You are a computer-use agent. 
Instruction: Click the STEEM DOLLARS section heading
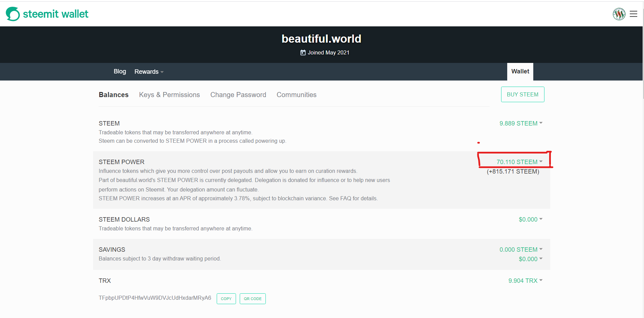pyautogui.click(x=124, y=220)
